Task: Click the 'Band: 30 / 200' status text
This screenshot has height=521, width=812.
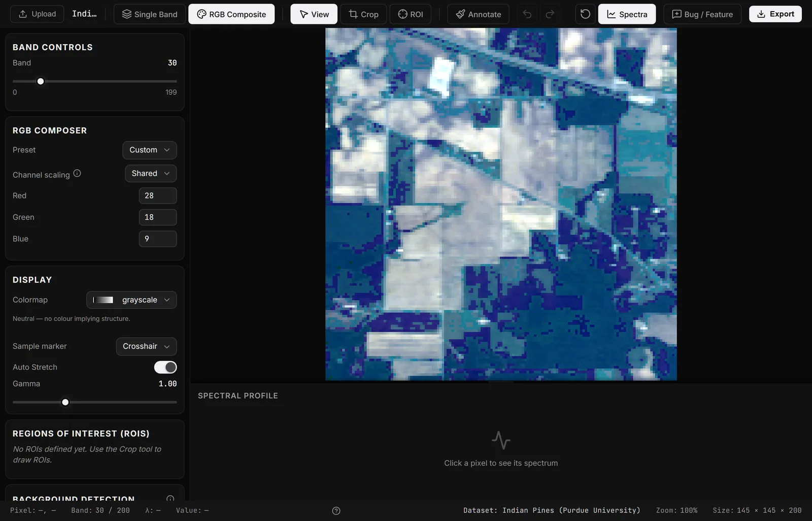Action: tap(100, 510)
